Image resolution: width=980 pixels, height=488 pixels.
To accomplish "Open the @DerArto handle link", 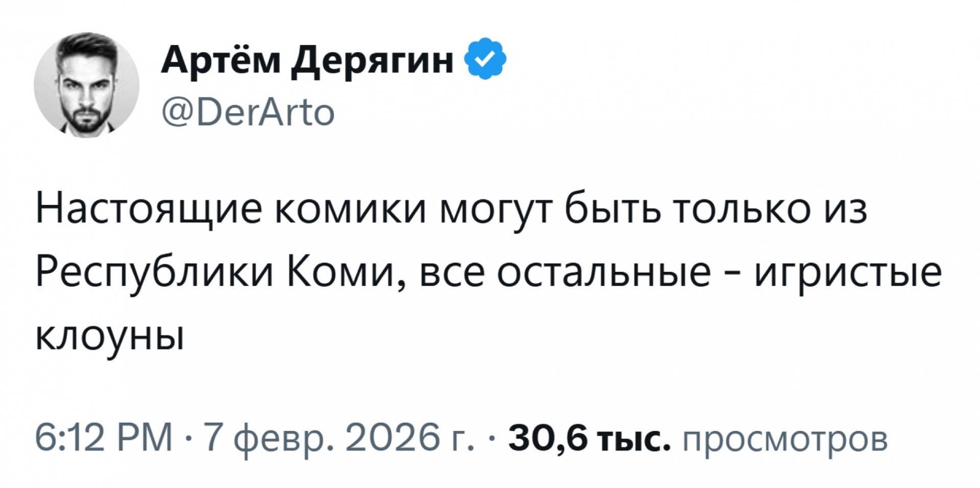I will pyautogui.click(x=248, y=112).
